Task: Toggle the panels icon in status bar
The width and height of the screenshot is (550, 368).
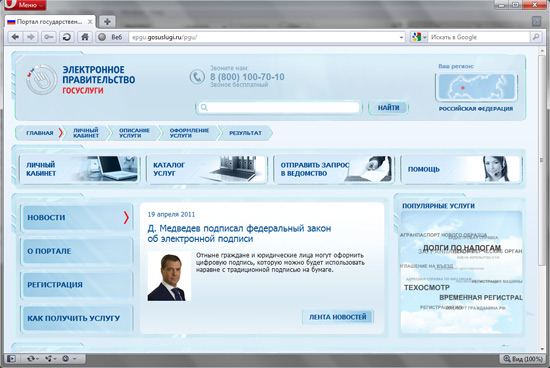Action: [11, 359]
